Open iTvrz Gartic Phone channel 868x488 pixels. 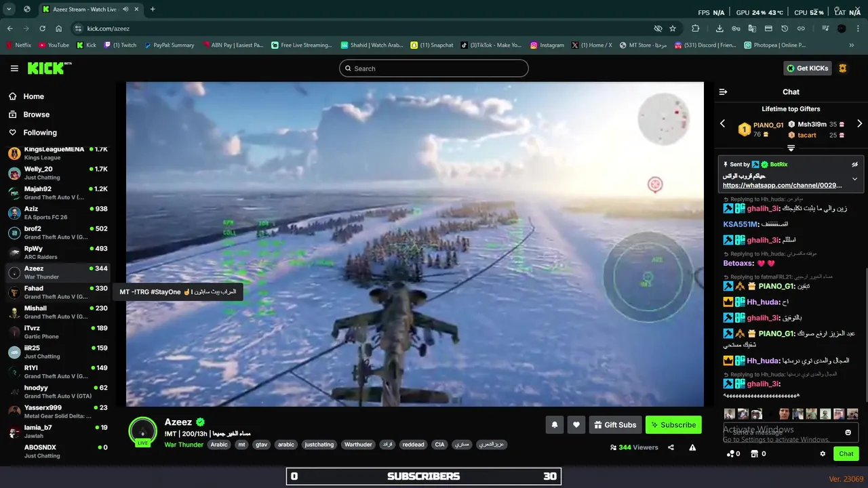pos(58,332)
